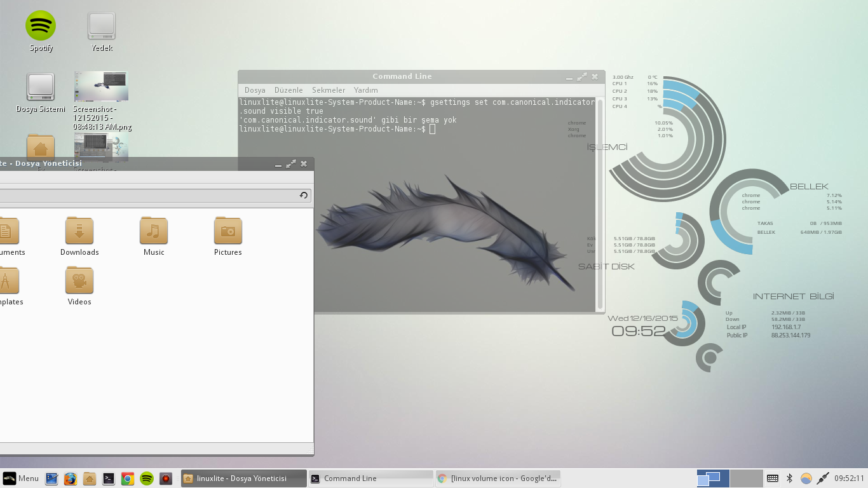This screenshot has height=488, width=868.
Task: Open the Bluetooth tray icon
Action: pyautogui.click(x=790, y=478)
